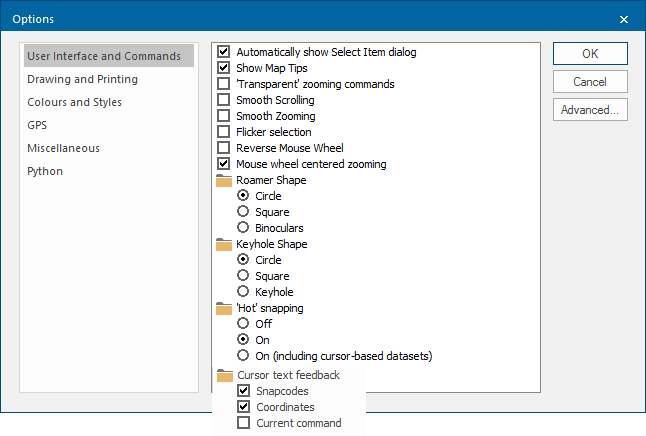Select On (including cursor-based datasets)

click(243, 355)
